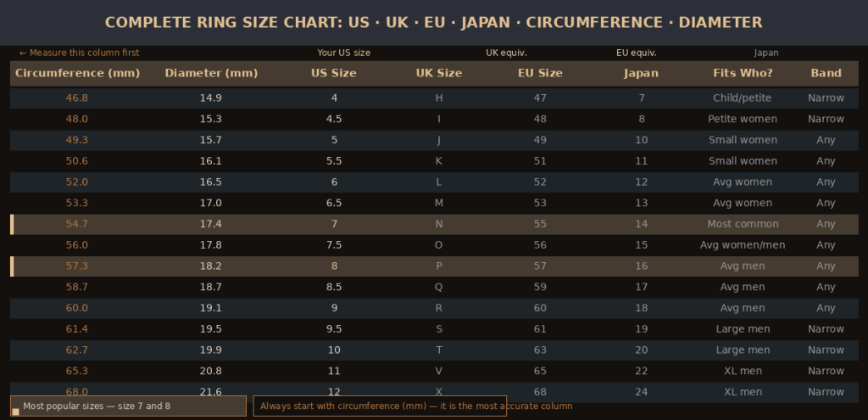Click the 'Your US size' sub-label
Image resolution: width=868 pixels, height=420 pixels.
(343, 53)
